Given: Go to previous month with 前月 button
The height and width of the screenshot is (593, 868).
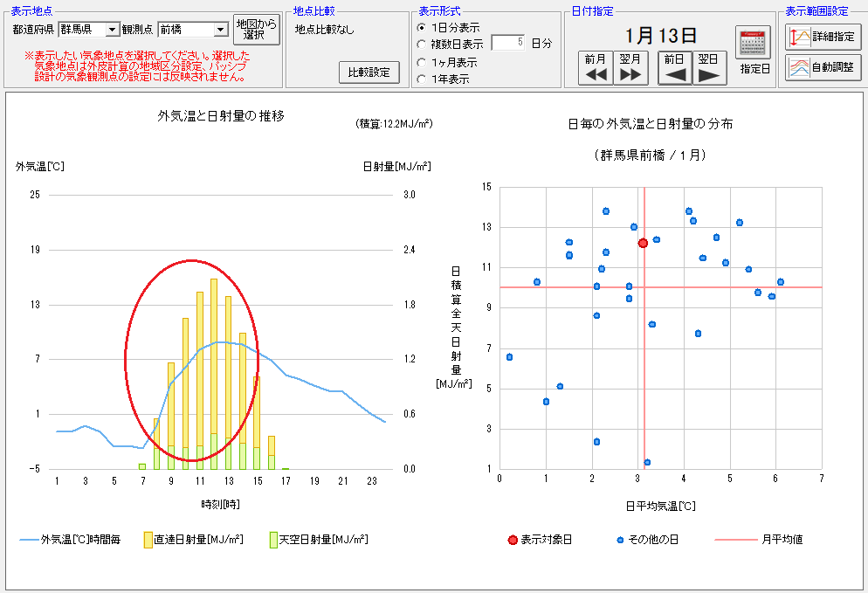Looking at the screenshot, I should (596, 67).
